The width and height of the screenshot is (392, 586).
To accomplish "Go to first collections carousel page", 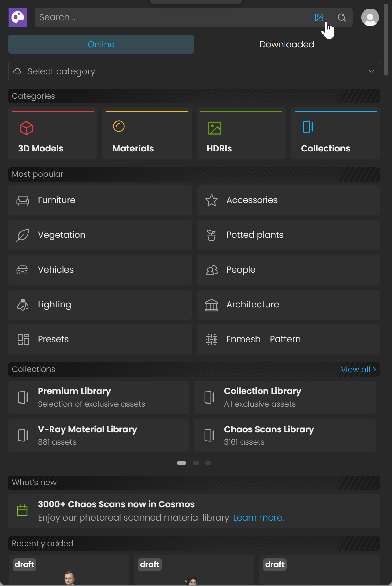I will [181, 463].
